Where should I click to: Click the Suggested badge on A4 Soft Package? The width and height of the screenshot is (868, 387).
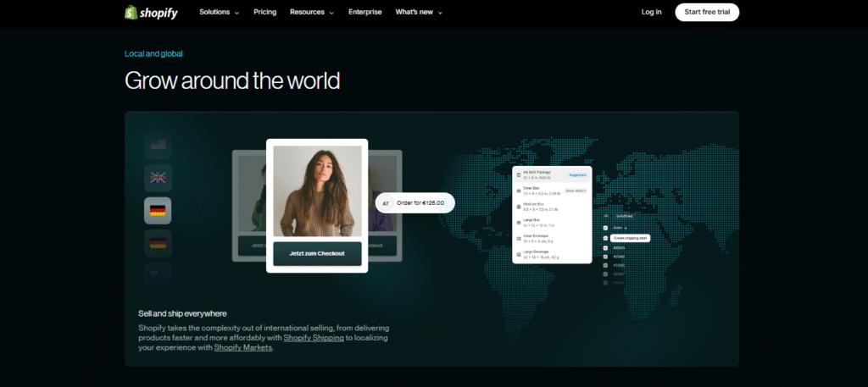coord(577,174)
